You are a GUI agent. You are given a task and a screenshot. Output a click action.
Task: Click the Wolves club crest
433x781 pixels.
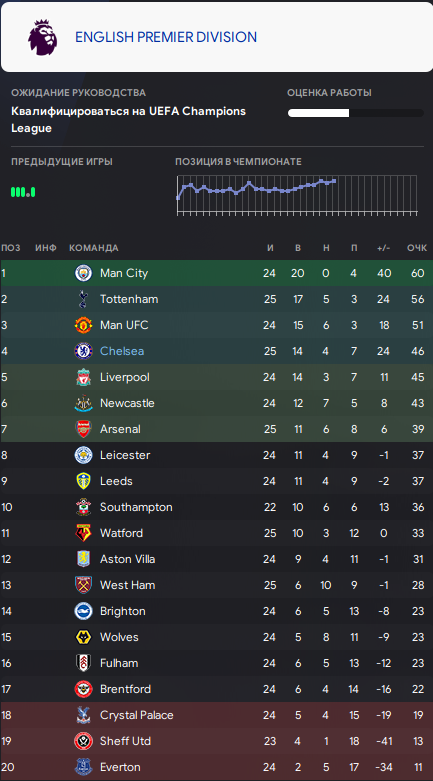[x=83, y=637]
